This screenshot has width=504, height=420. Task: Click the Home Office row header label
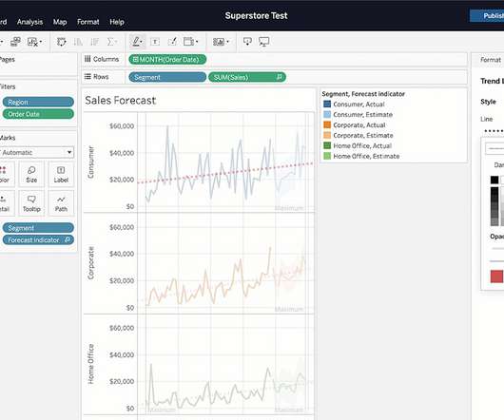tap(90, 364)
